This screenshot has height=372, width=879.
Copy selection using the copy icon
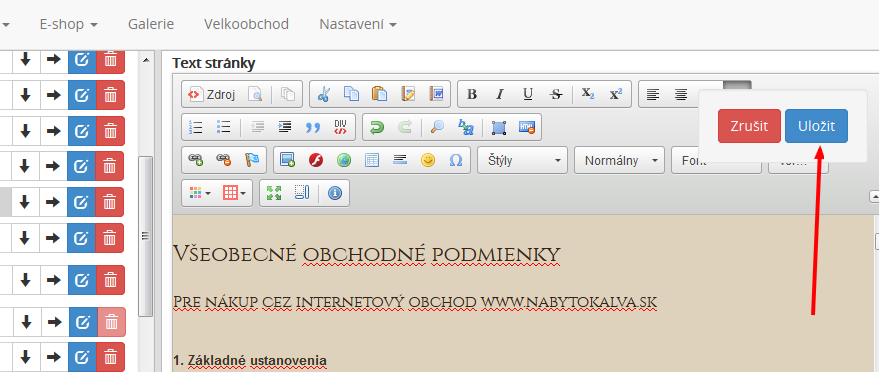(351, 94)
